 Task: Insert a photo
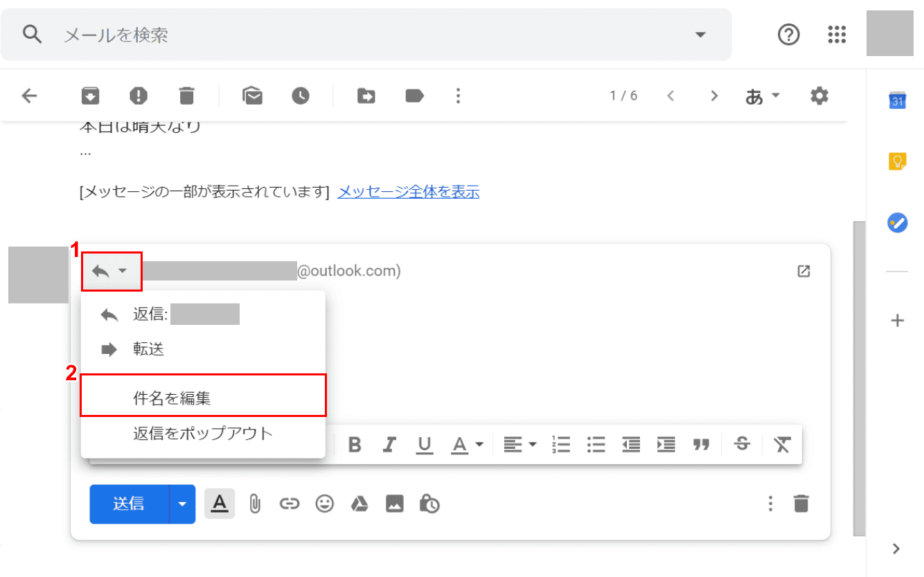coord(395,504)
